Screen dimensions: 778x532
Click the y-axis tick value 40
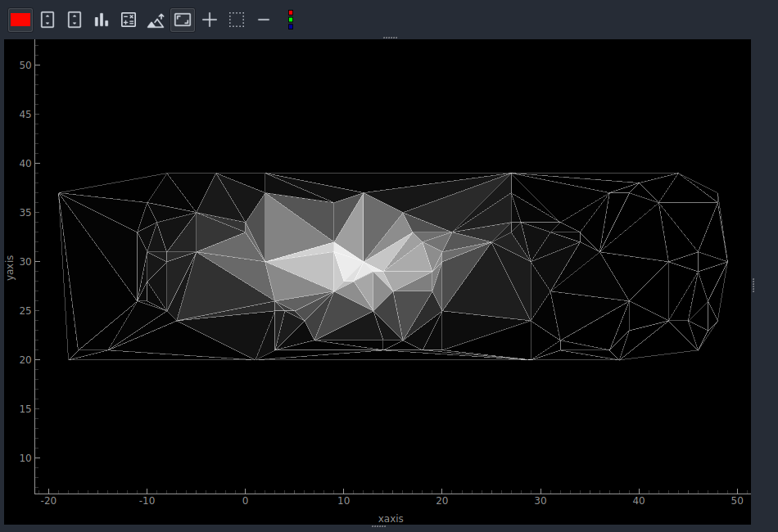25,163
